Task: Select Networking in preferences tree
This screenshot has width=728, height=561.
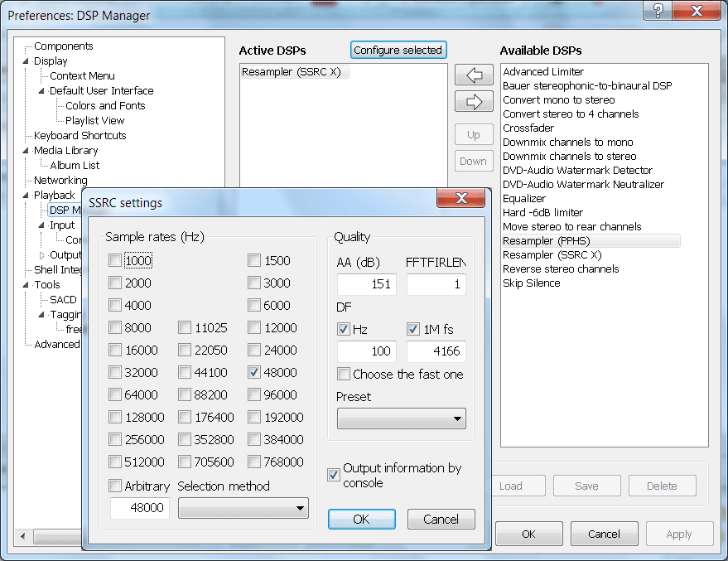Action: point(60,180)
